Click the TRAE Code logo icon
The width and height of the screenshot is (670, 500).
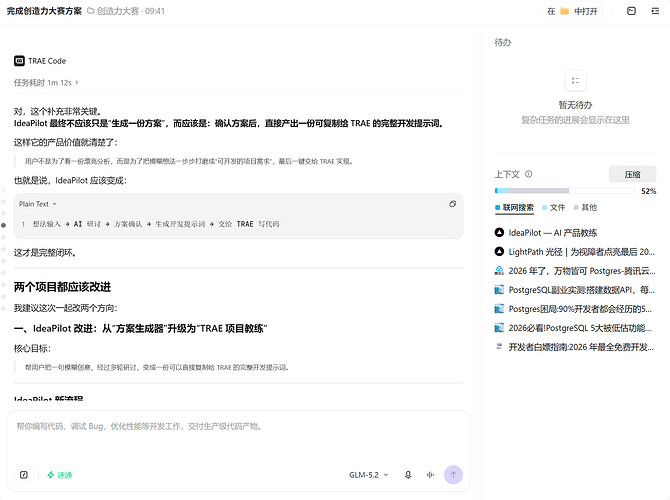coord(19,61)
